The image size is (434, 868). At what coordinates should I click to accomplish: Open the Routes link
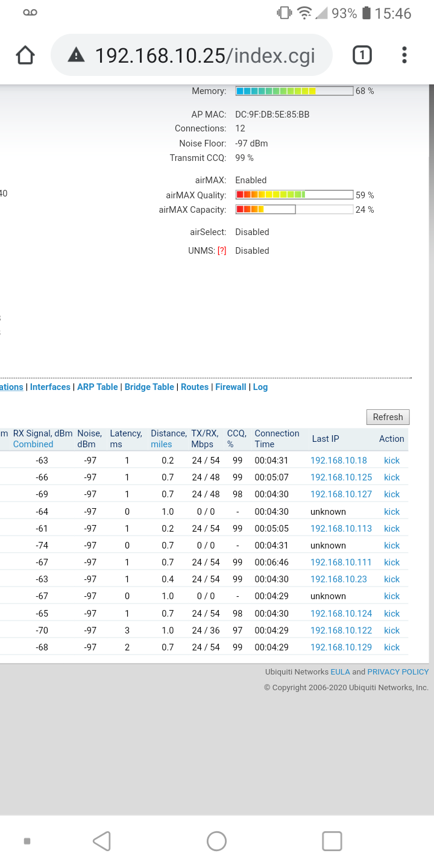195,387
